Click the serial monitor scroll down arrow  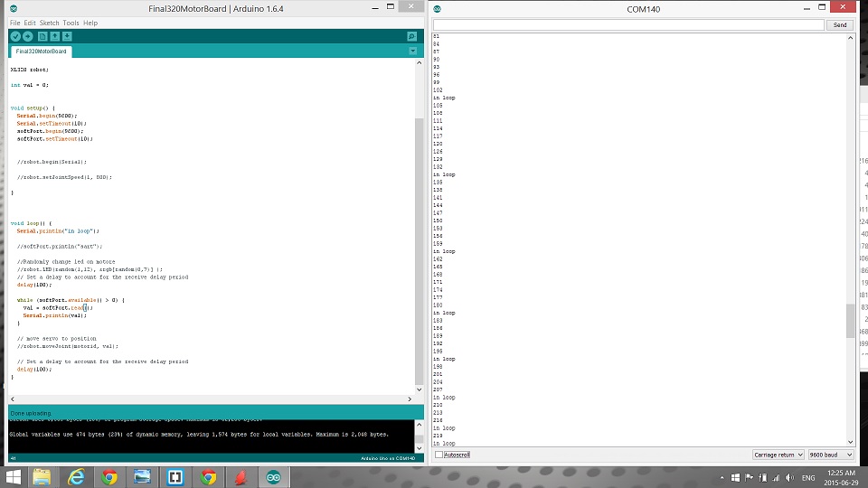850,442
